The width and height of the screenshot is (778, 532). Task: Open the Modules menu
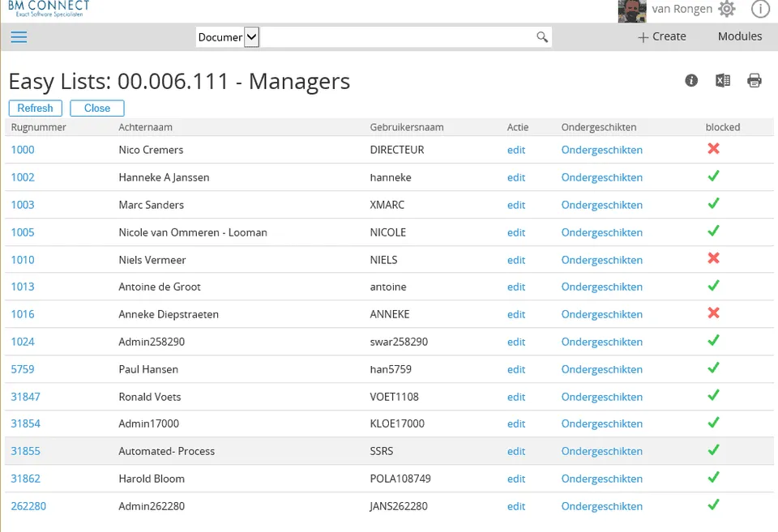coord(740,36)
